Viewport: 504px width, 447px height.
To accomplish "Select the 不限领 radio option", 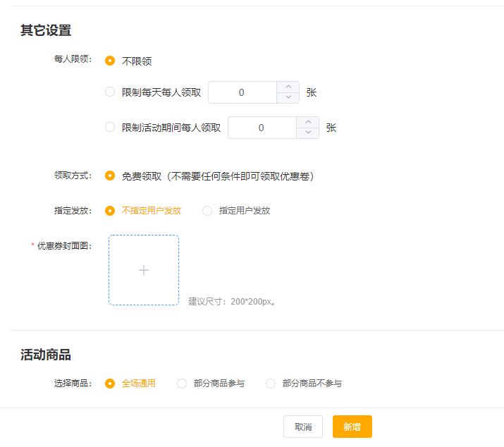I will pos(110,61).
